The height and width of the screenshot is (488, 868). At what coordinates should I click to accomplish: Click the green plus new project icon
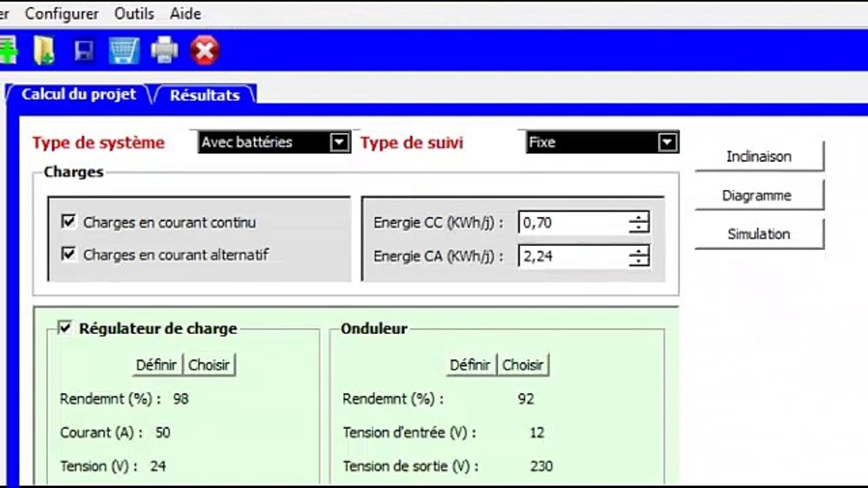tap(7, 51)
